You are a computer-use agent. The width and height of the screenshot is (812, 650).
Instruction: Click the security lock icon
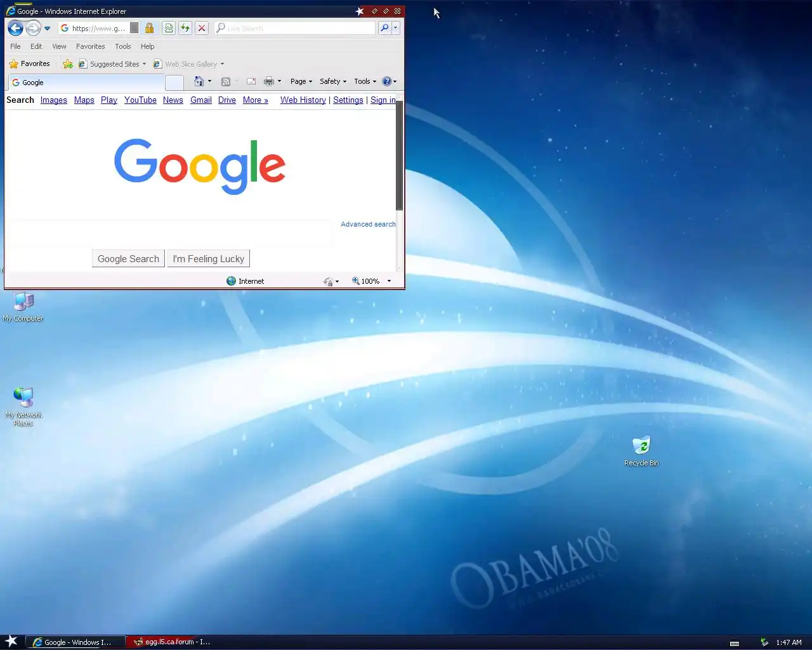point(149,28)
